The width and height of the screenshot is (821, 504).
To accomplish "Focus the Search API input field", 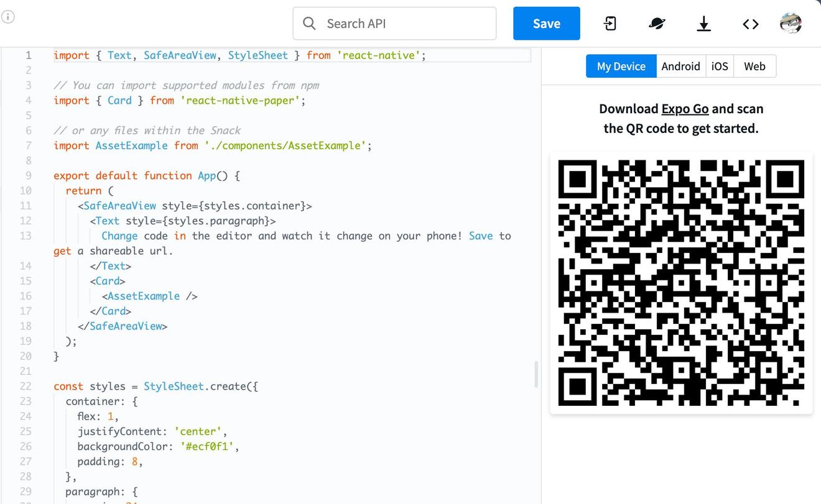I will pyautogui.click(x=404, y=24).
